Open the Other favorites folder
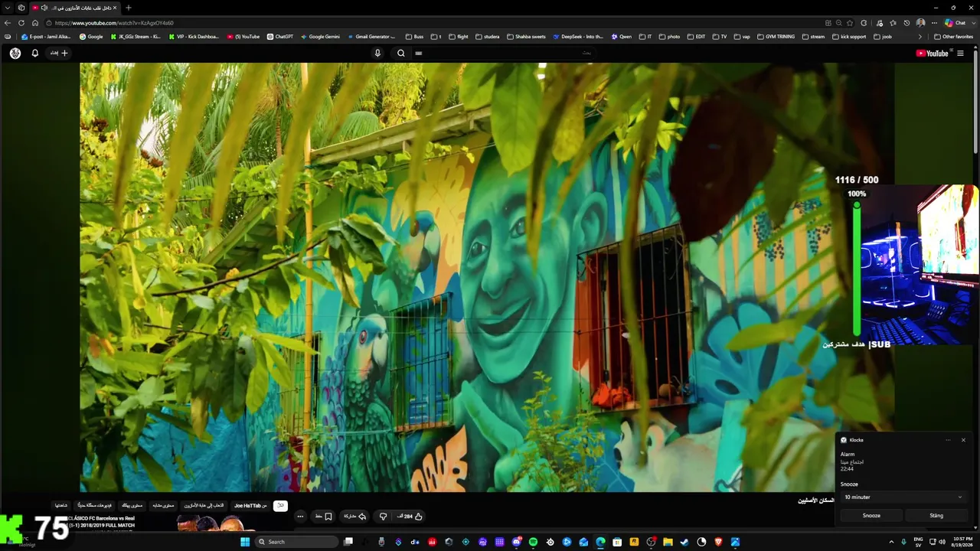 point(953,37)
